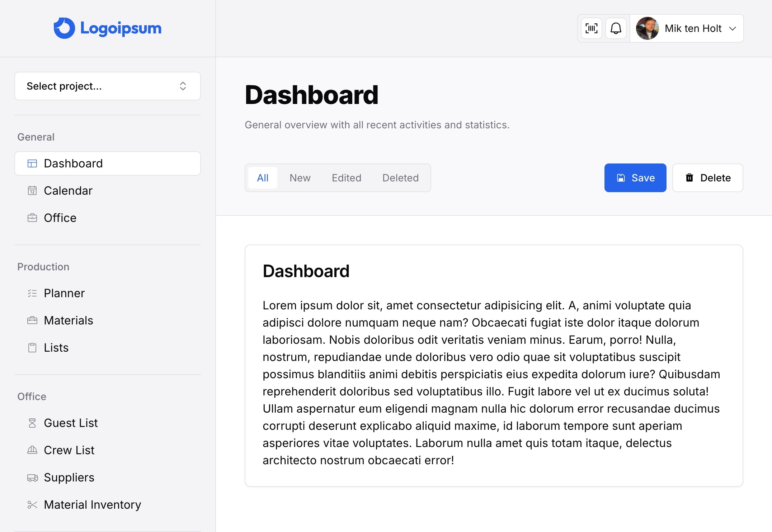Click the Planner sidebar icon
The width and height of the screenshot is (772, 532).
tap(32, 293)
